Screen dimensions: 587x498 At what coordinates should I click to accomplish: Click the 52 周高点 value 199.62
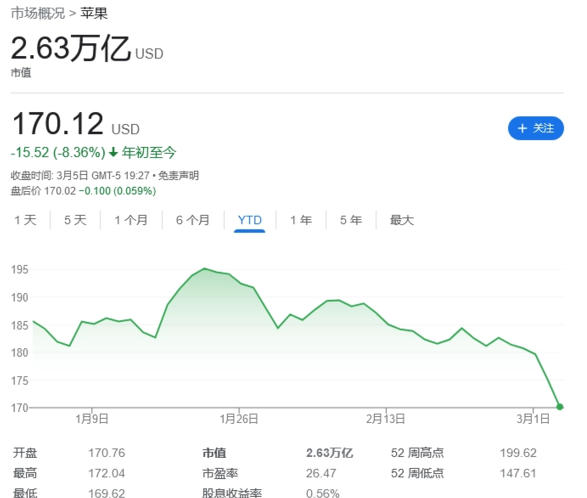(518, 453)
